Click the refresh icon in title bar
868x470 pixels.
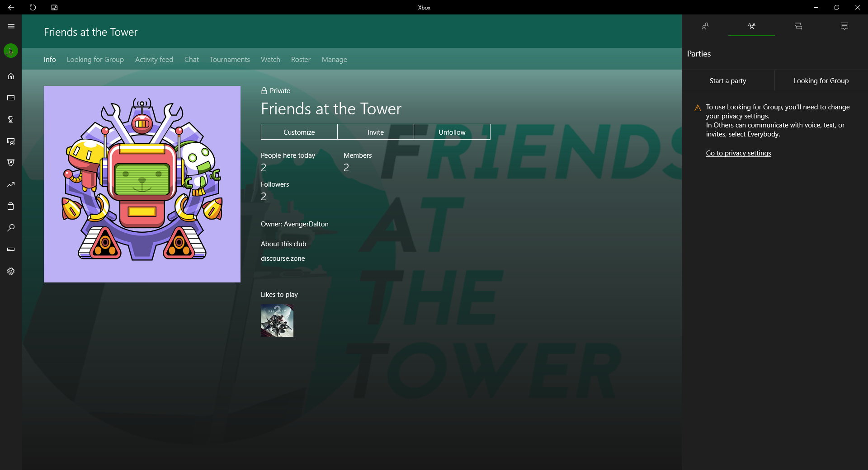coord(33,7)
